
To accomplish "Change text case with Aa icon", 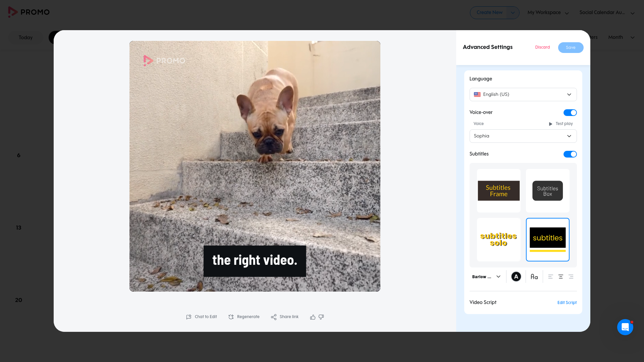I will pyautogui.click(x=534, y=277).
